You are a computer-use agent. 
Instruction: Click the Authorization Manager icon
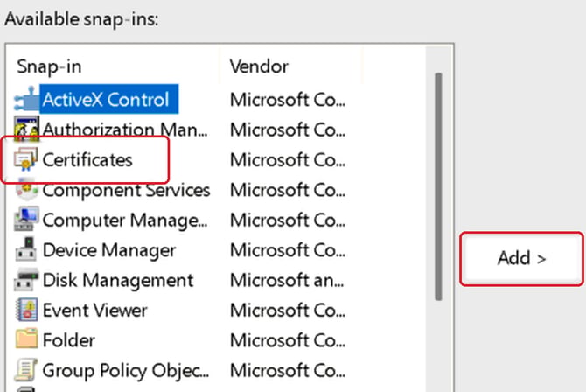[x=26, y=129]
